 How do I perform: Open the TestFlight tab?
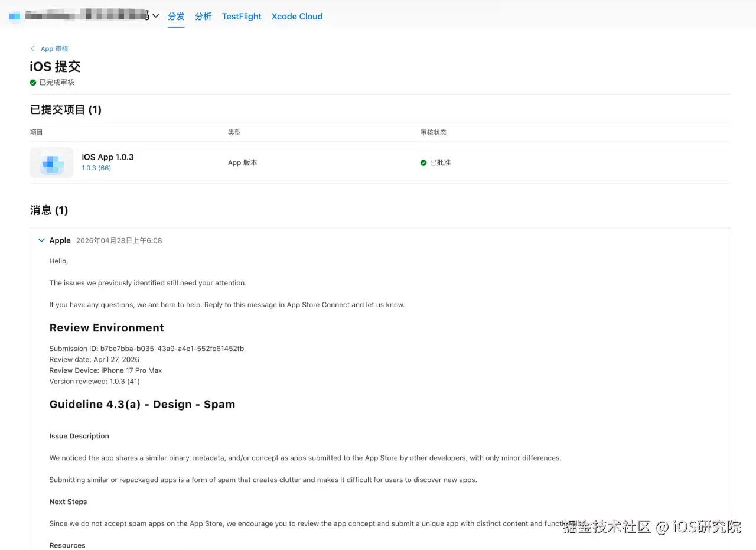point(242,17)
